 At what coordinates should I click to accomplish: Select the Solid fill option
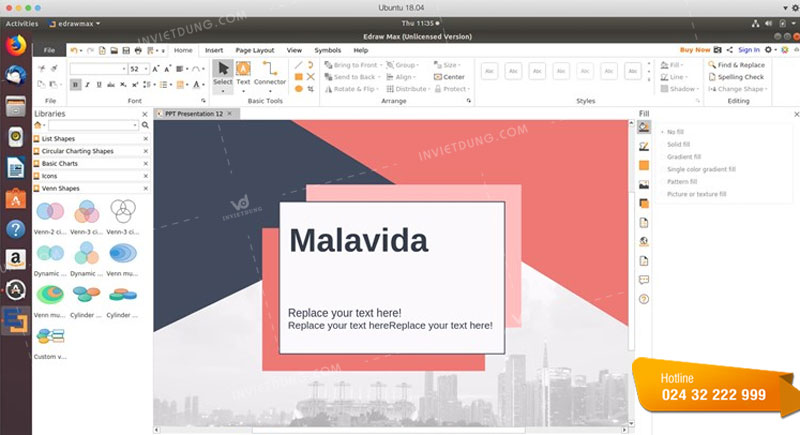click(x=678, y=144)
